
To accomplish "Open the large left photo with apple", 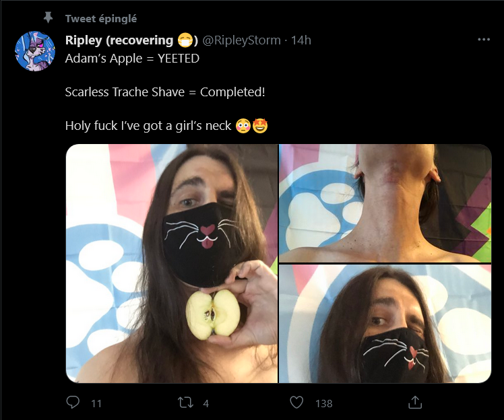I will [x=172, y=263].
